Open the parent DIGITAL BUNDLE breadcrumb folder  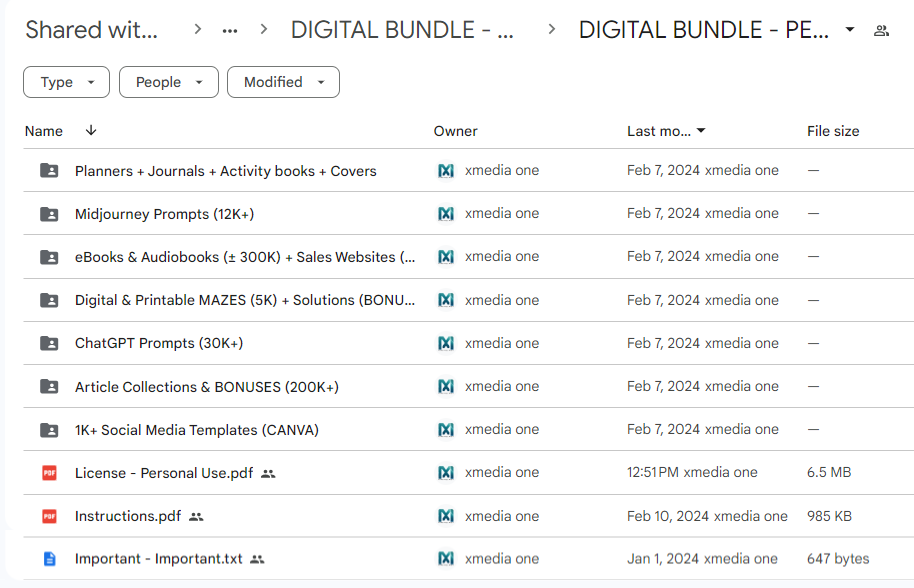pyautogui.click(x=402, y=30)
